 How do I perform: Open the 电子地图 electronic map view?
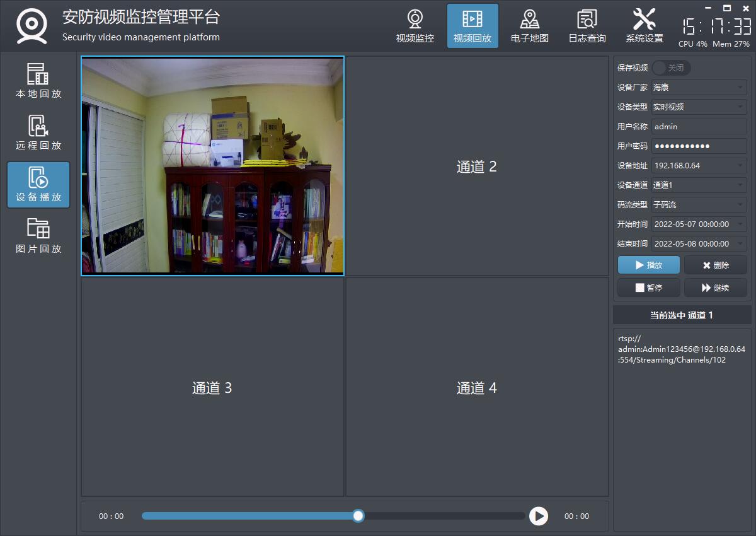pyautogui.click(x=529, y=26)
